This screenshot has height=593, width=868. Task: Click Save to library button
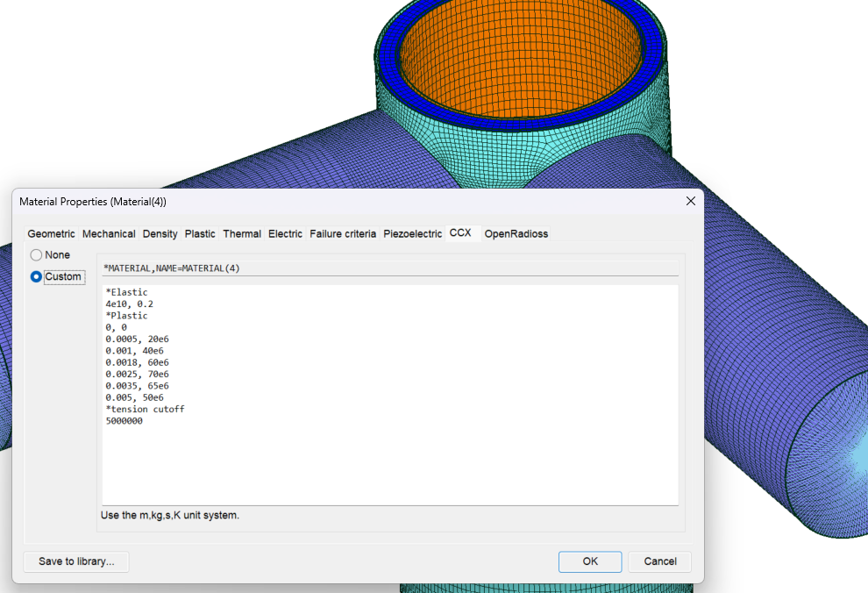click(x=76, y=561)
